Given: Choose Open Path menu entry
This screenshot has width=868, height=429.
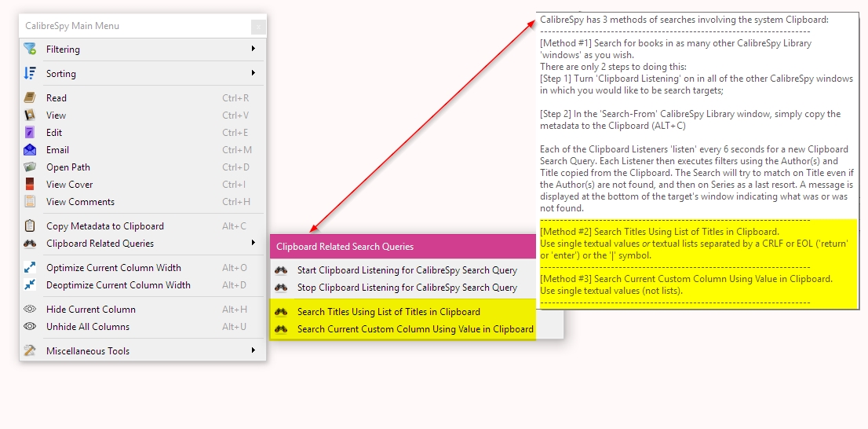Looking at the screenshot, I should [143, 167].
